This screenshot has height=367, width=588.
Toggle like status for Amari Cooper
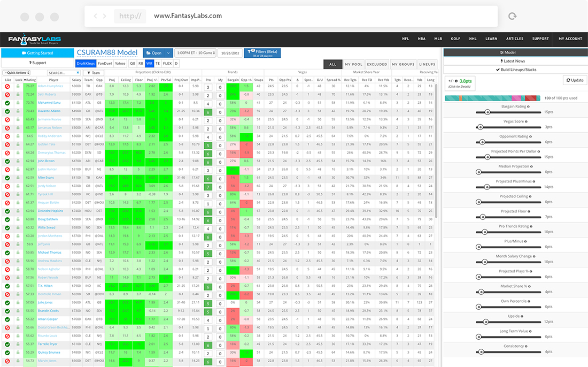tap(7, 319)
